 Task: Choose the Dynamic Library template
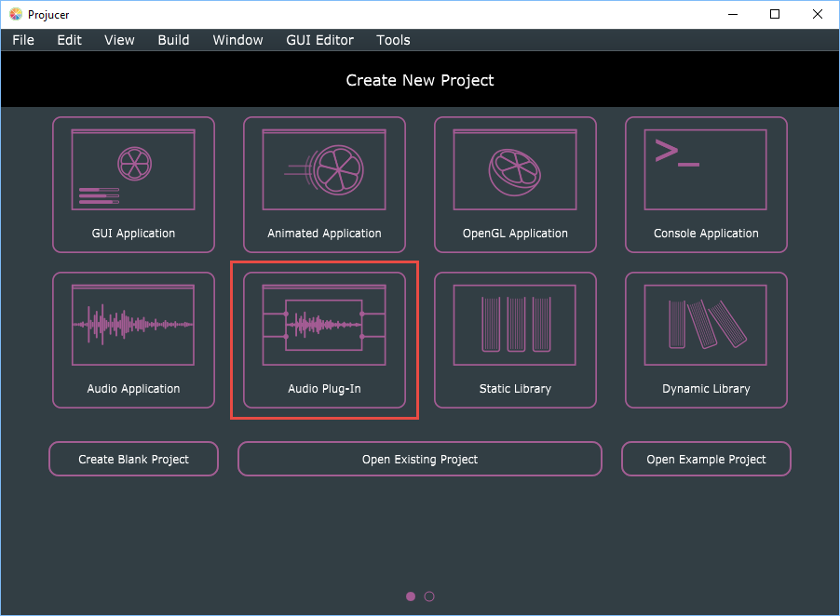[x=706, y=340]
